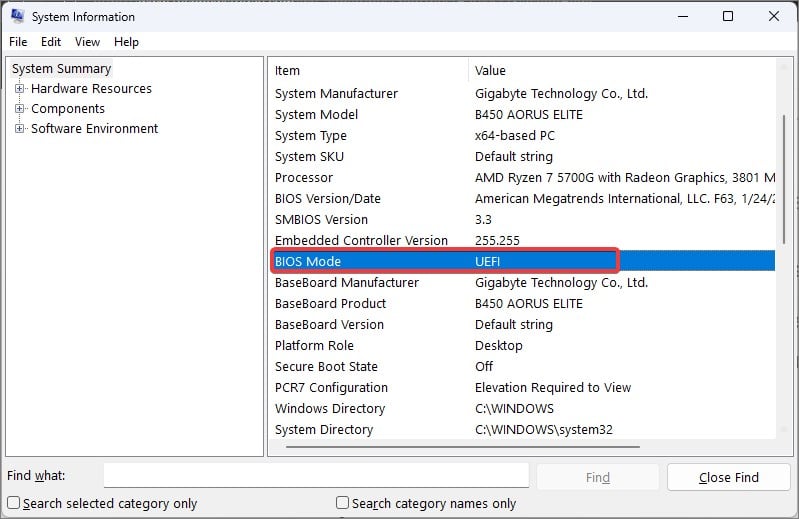Screen dimensions: 799x519
Task: Expand the Components tree node
Action: click(x=20, y=109)
